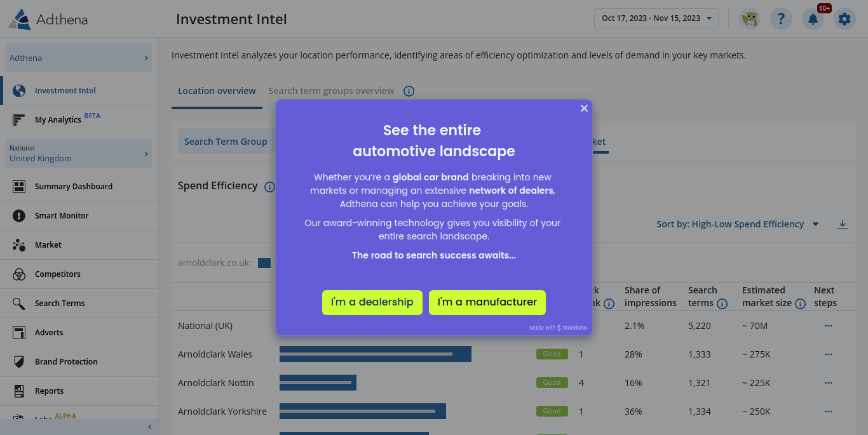Click the arnoldclark.co.uk blue legend swatch
Image resolution: width=868 pixels, height=435 pixels.
pos(264,263)
